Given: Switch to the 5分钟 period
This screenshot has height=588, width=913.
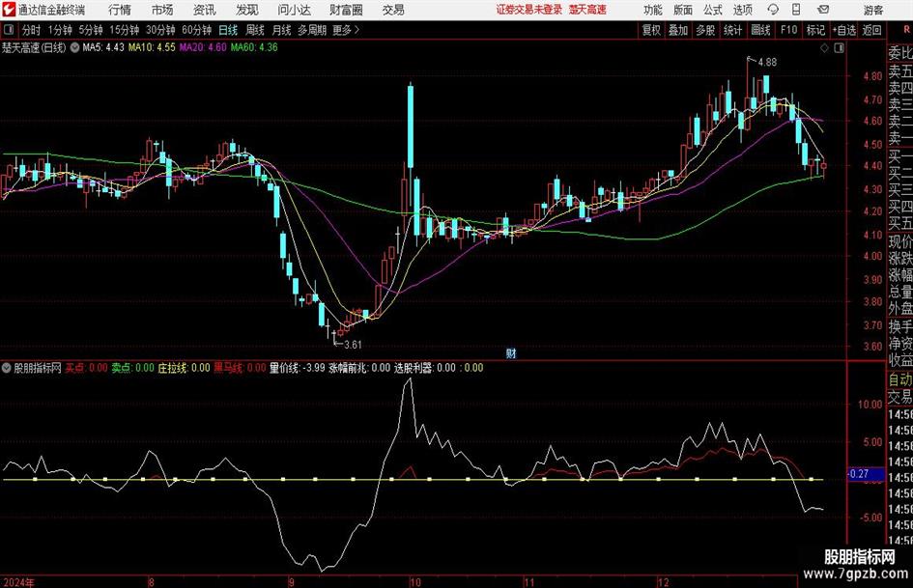Looking at the screenshot, I should click(91, 30).
